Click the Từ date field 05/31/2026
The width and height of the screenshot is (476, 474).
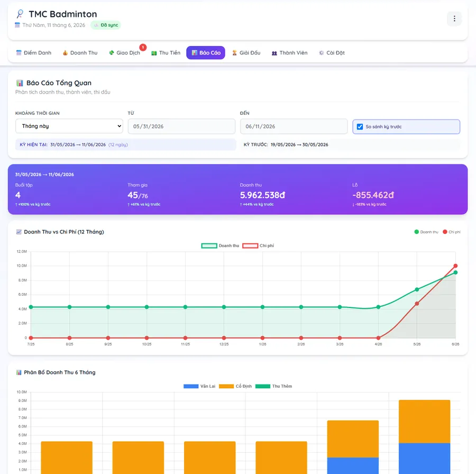click(181, 126)
